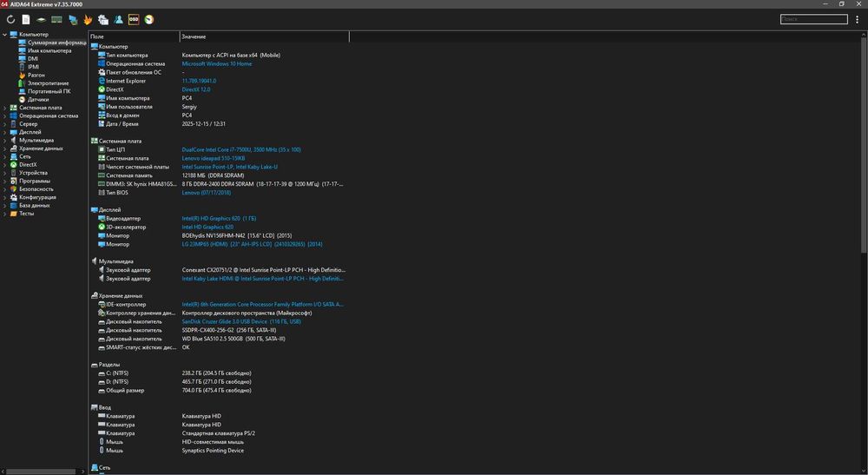The width and height of the screenshot is (868, 475).
Task: Select the WD Blue SA510 2.5 500GB row
Action: pos(218,339)
